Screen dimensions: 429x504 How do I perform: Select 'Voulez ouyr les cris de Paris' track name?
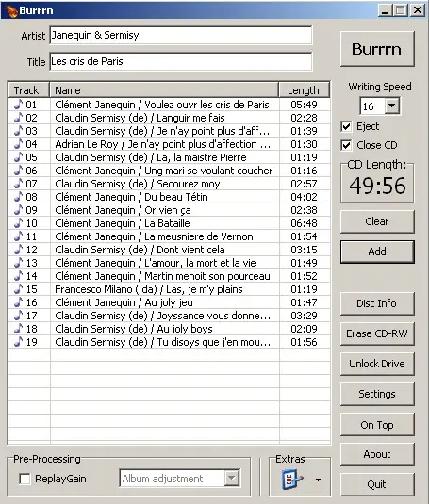206,105
